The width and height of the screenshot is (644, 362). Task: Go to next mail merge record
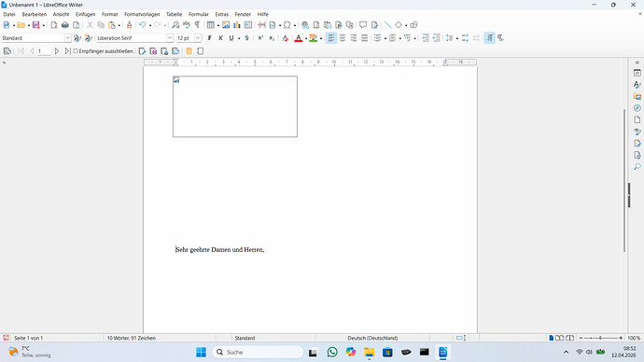tap(57, 51)
